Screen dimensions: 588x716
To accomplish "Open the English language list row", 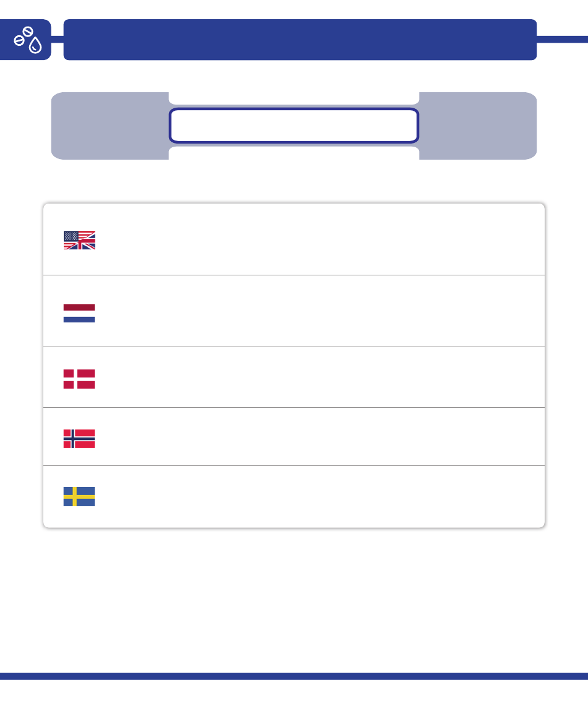I will [x=294, y=239].
